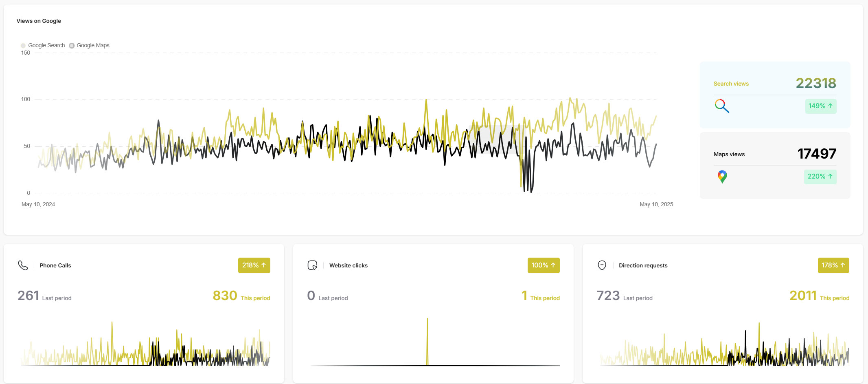The image size is (868, 384).
Task: Toggle the Google Maps legend series
Action: click(89, 45)
